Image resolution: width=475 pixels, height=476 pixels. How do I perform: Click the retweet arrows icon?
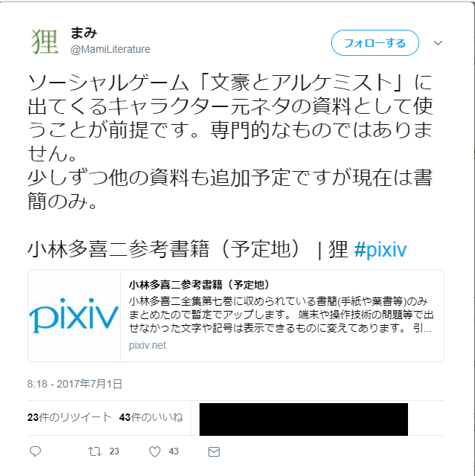tap(95, 451)
